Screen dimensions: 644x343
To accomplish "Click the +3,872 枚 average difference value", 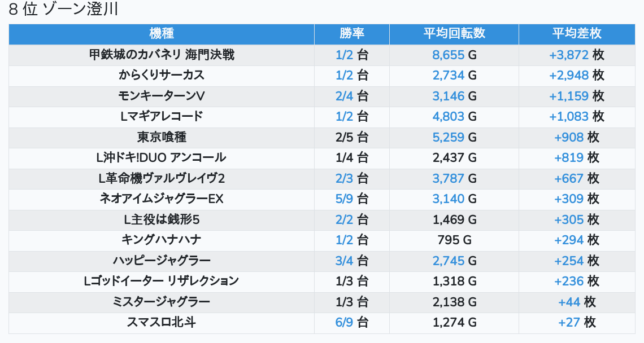I will [576, 55].
